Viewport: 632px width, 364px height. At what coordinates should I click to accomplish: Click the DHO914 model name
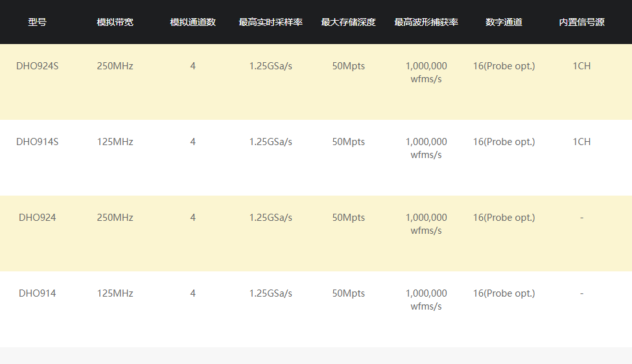(37, 293)
